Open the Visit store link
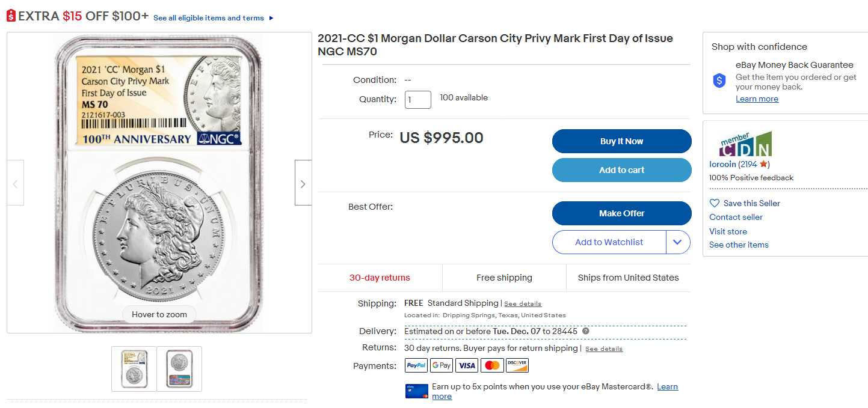This screenshot has height=408, width=868. 728,231
